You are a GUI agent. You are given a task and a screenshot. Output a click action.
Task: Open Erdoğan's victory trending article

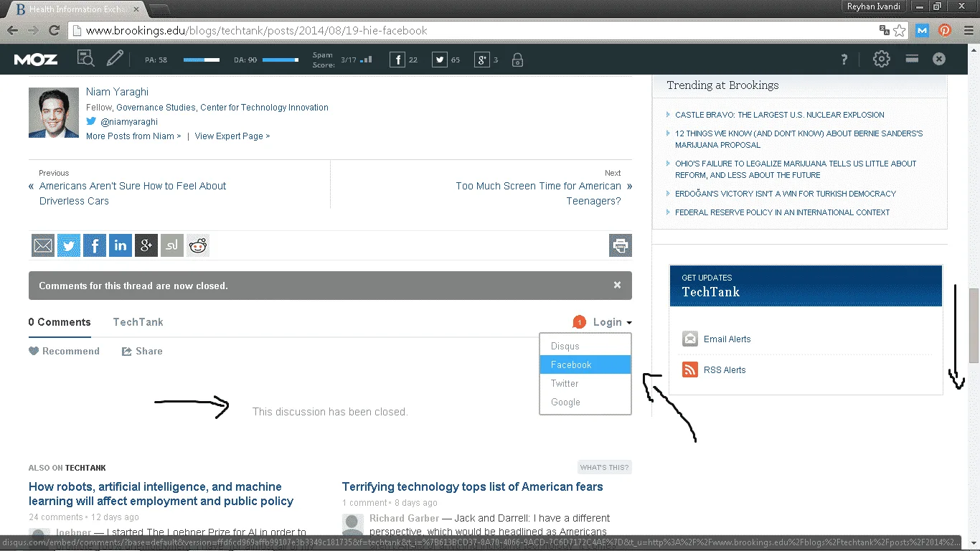786,194
